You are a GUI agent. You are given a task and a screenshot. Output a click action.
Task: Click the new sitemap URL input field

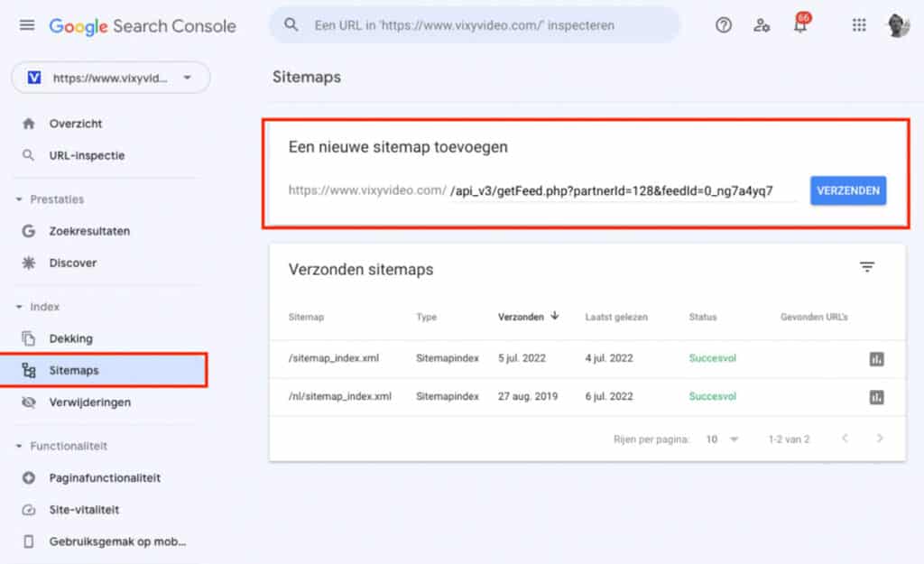pos(623,191)
